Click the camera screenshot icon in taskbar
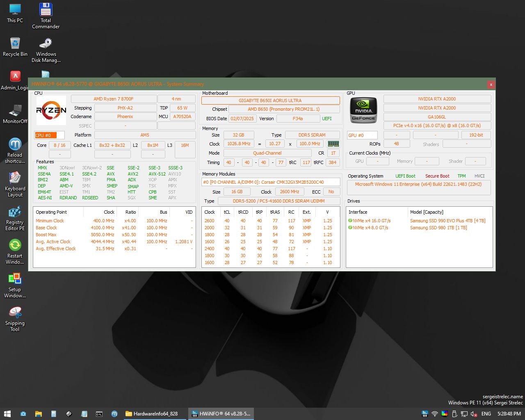Image resolution: width=525 pixels, height=420 pixels. (x=23, y=414)
